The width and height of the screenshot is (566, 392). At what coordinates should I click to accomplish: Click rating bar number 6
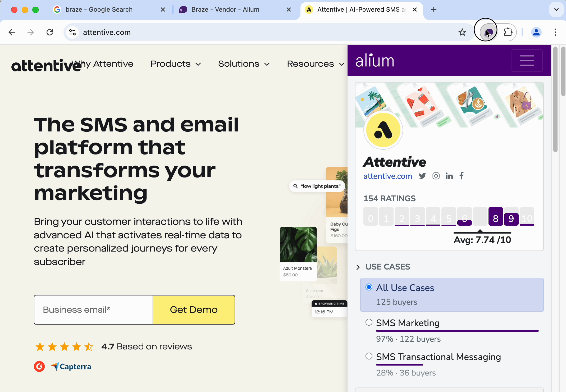pyautogui.click(x=464, y=216)
